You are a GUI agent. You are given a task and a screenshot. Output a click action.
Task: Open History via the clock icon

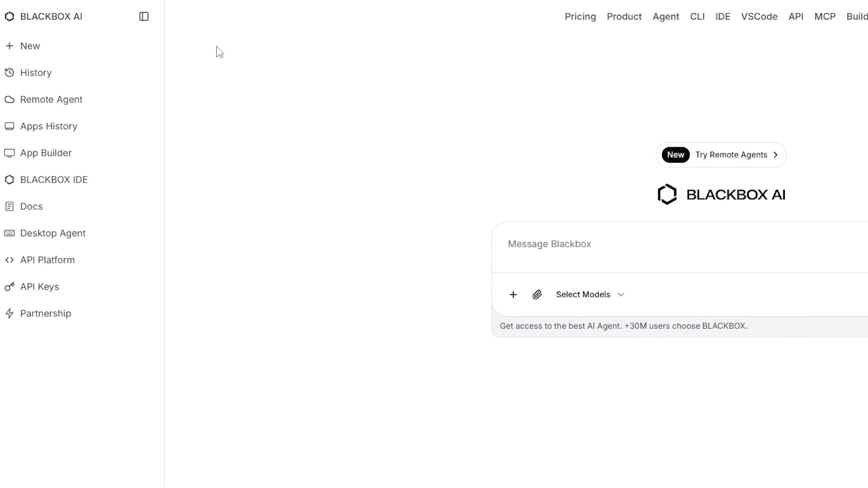9,73
